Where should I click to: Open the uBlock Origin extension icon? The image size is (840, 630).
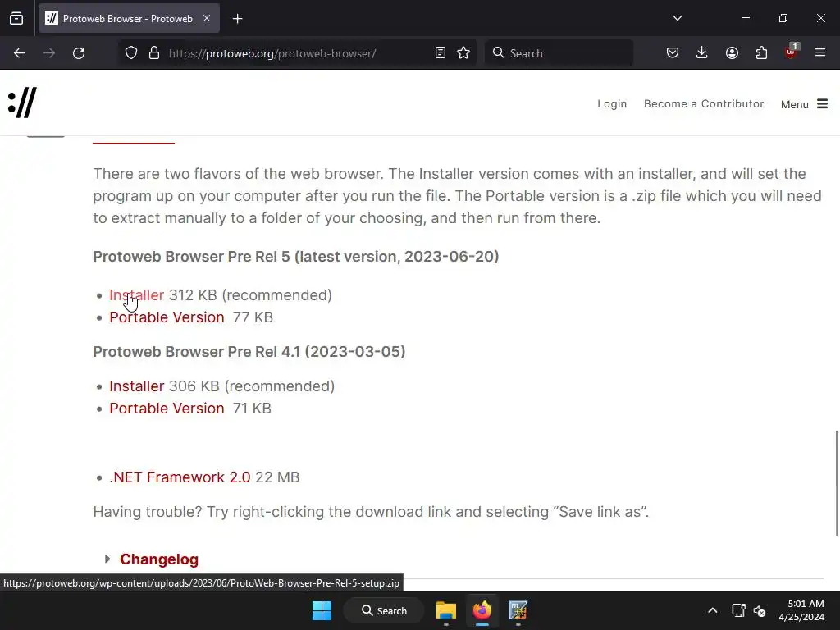click(791, 52)
